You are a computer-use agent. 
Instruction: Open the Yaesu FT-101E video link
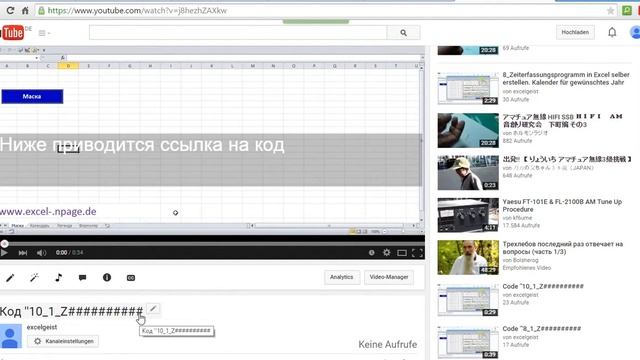point(562,205)
